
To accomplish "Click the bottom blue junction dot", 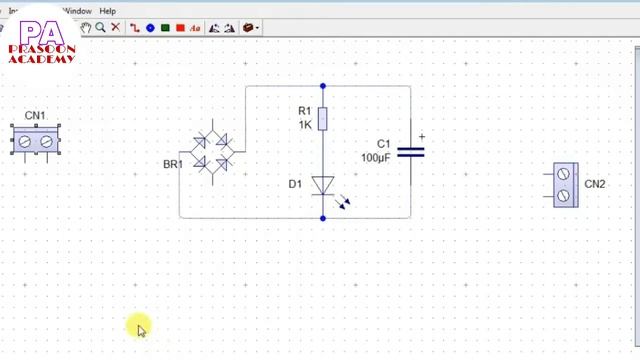I will pyautogui.click(x=323, y=218).
